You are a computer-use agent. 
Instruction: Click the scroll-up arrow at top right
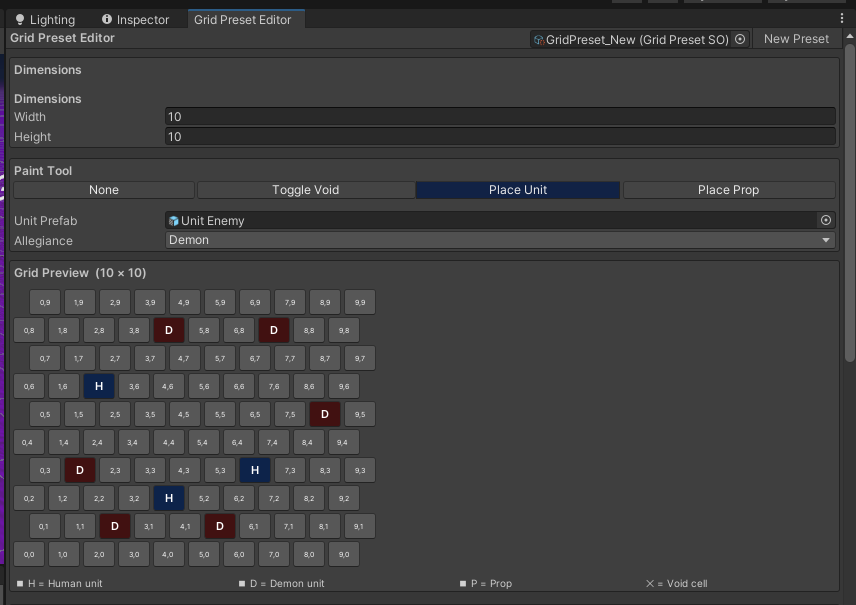[x=849, y=36]
